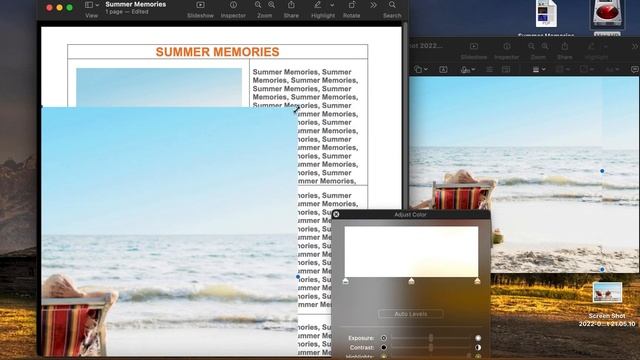640x360 pixels.
Task: Start Slideshow in the Summer Memories window
Action: [200, 5]
